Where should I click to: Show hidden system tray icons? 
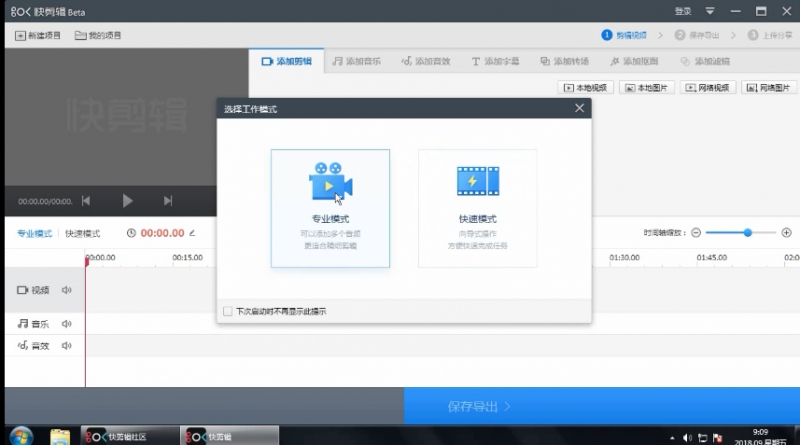pos(672,438)
